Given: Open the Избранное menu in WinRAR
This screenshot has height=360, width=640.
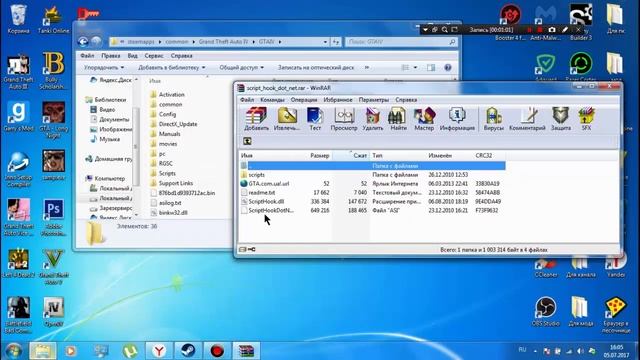Looking at the screenshot, I should click(x=338, y=100).
